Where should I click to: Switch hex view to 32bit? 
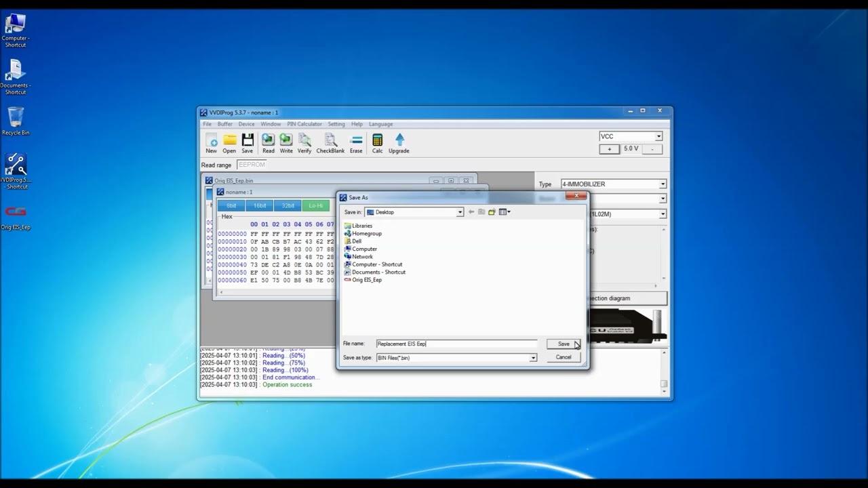tap(288, 205)
